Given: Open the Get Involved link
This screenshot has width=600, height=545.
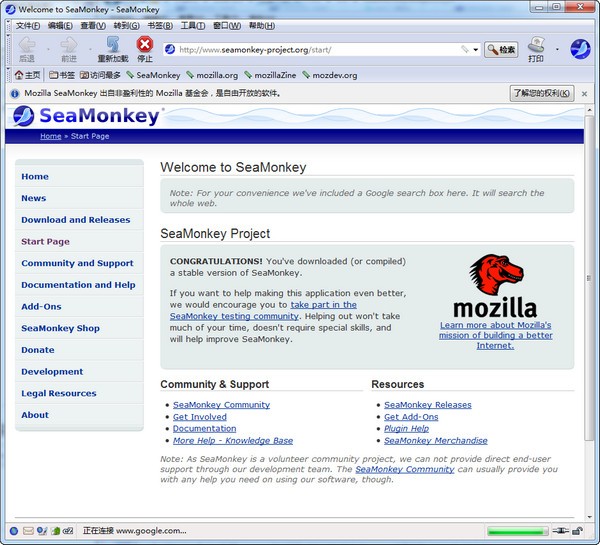Looking at the screenshot, I should click(200, 417).
